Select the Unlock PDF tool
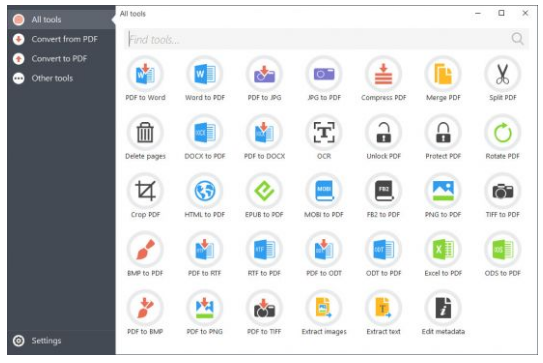Viewport: 543px width, 363px height. (x=383, y=133)
